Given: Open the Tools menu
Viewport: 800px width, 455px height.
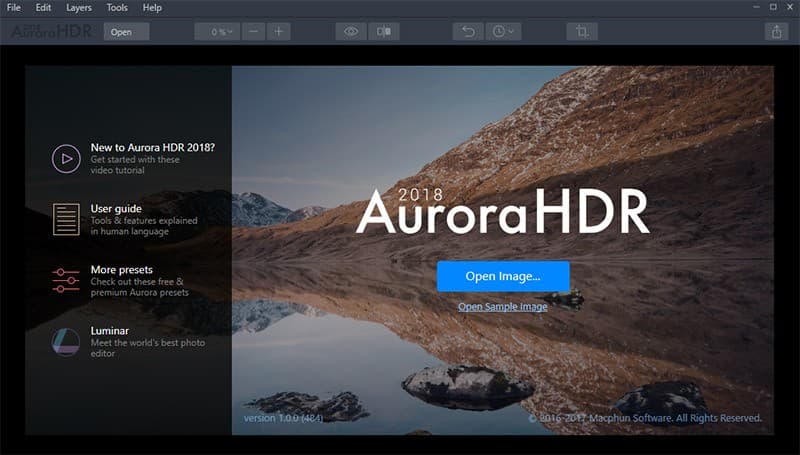Looking at the screenshot, I should point(117,8).
